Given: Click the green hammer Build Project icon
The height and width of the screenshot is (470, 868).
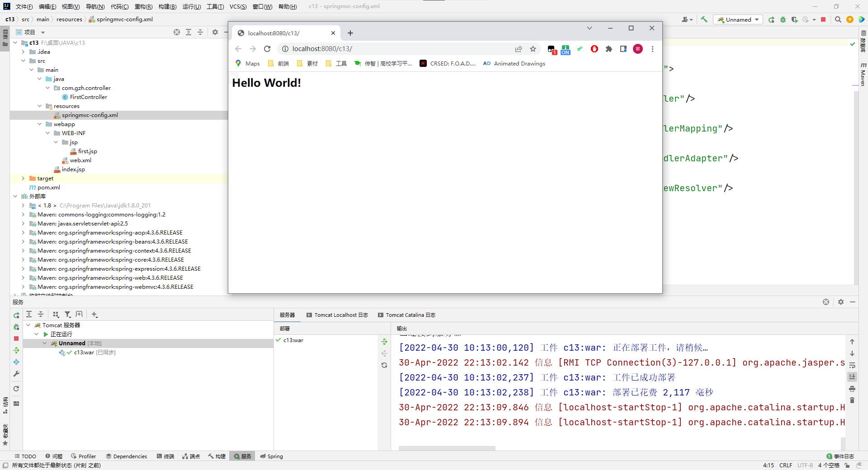Looking at the screenshot, I should pyautogui.click(x=704, y=19).
